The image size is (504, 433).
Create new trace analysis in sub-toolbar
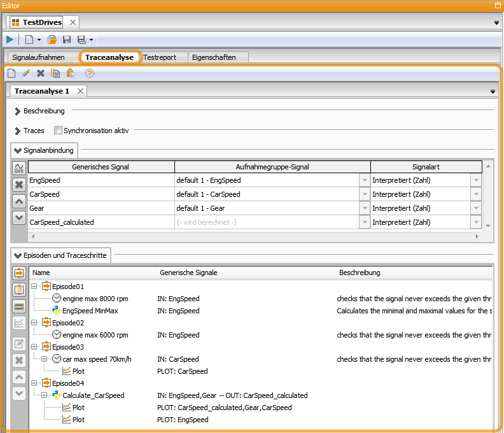click(11, 73)
